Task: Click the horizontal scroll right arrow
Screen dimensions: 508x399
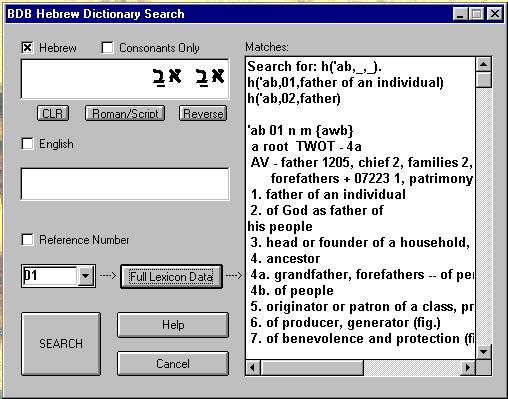Action: tap(468, 367)
